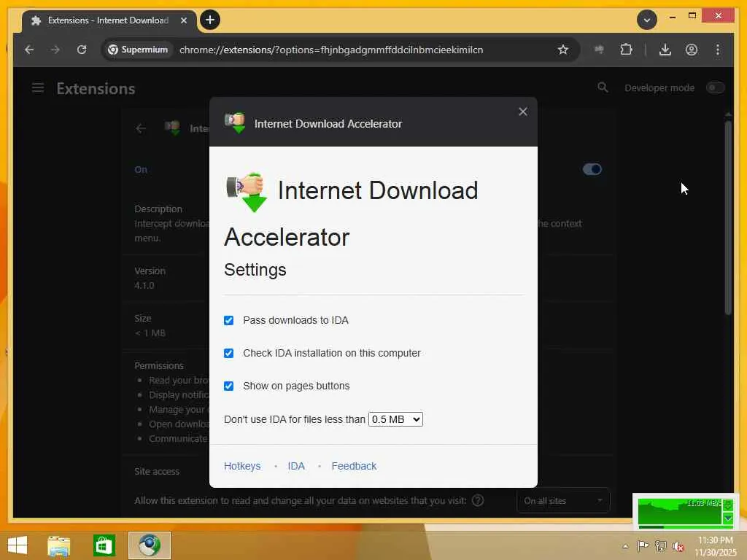Click the address bar URL
This screenshot has width=747, height=560.
331,50
